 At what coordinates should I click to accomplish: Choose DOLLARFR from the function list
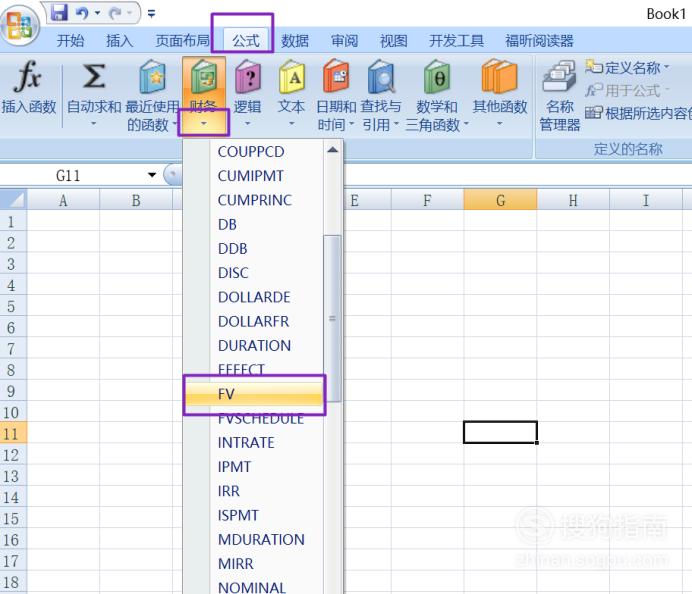253,322
